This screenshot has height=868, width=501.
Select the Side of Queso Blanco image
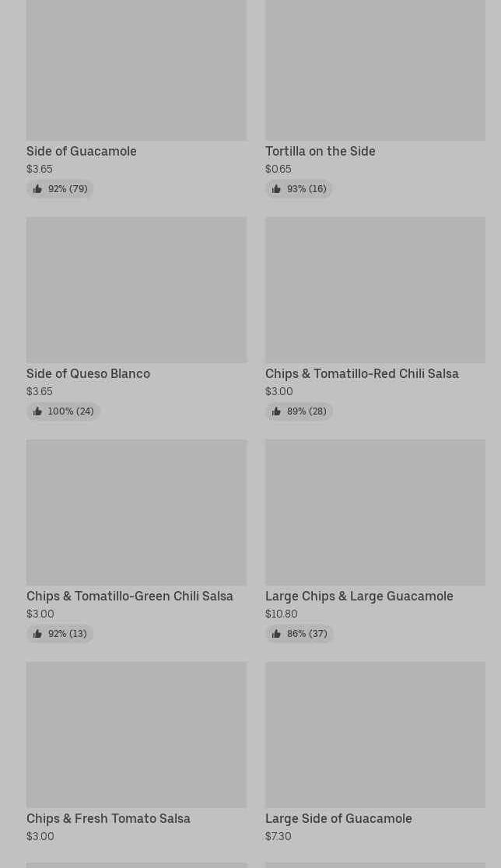(136, 289)
